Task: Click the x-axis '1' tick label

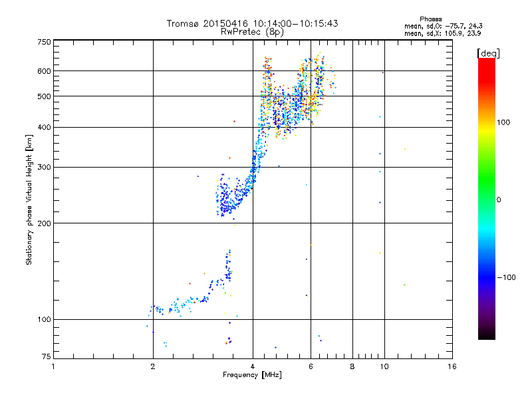Action: pos(53,366)
